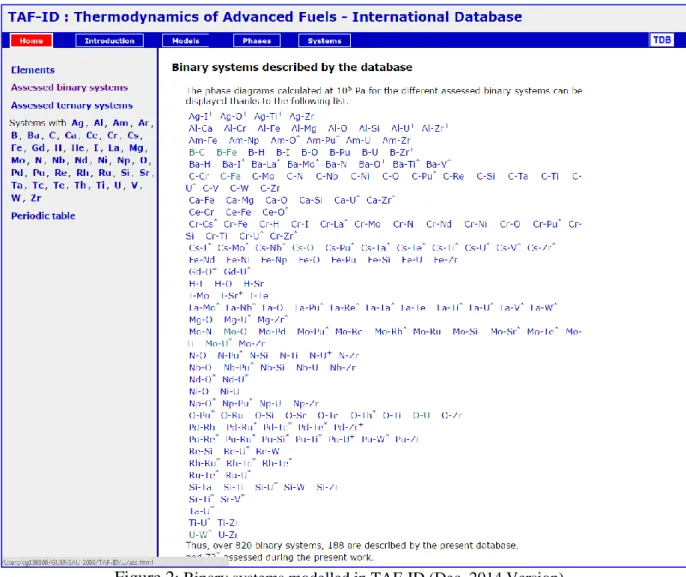The height and width of the screenshot is (577, 686).
Task: Show systems with Mo in sidebar
Action: pos(18,160)
